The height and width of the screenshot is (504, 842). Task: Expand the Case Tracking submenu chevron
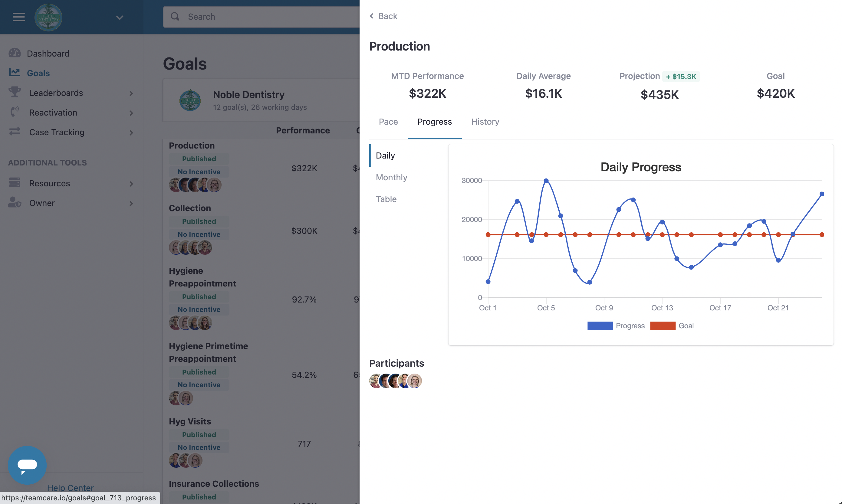tap(131, 133)
